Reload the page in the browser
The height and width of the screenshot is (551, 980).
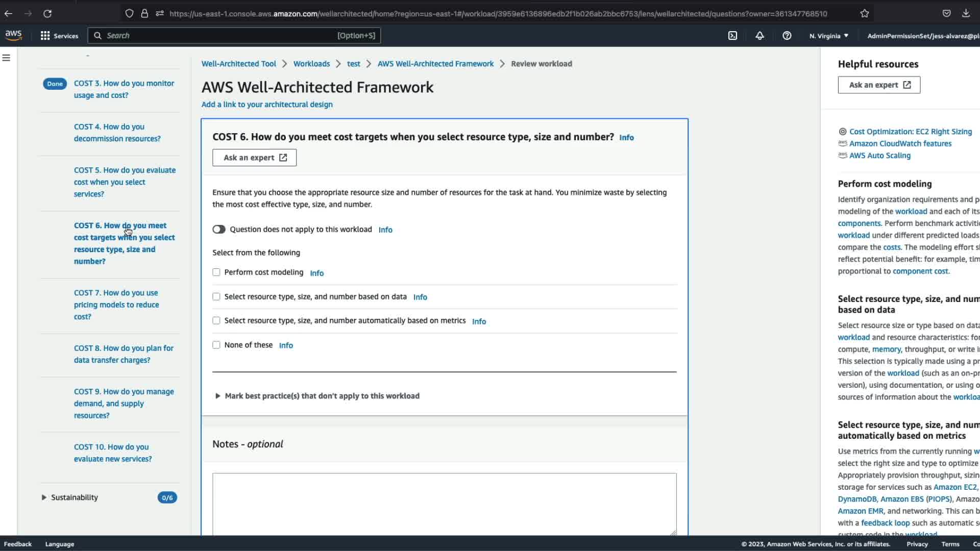tap(47, 14)
